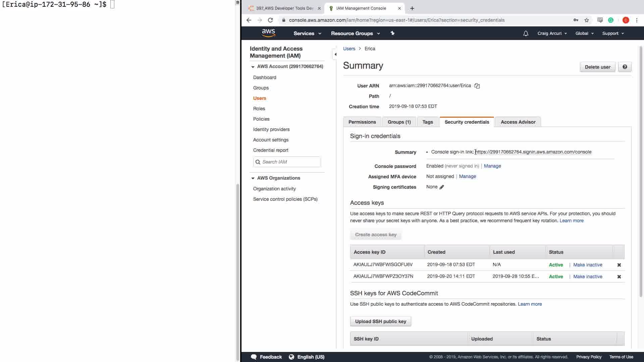Make access key GOFU6V inactive
Image resolution: width=644 pixels, height=362 pixels.
coord(587,265)
